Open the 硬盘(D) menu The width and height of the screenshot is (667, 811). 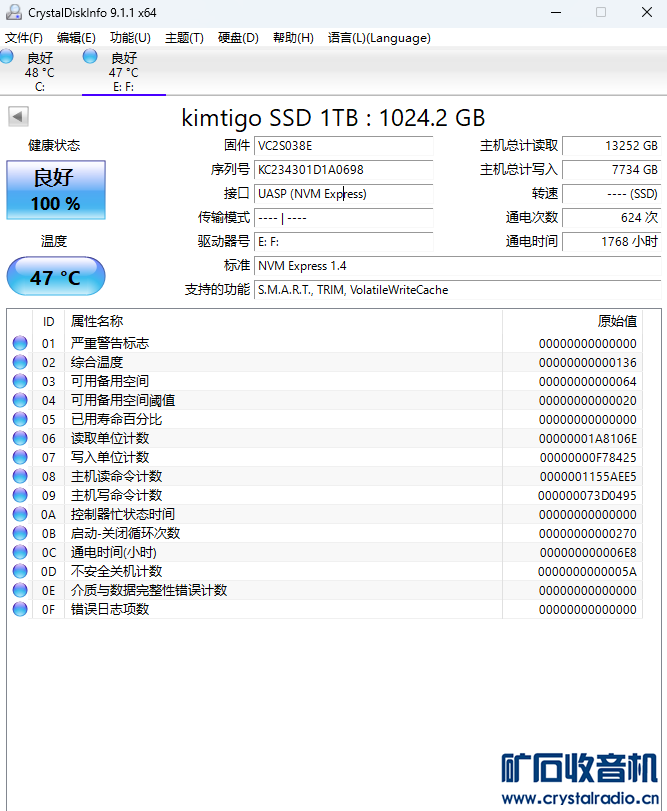tap(238, 38)
